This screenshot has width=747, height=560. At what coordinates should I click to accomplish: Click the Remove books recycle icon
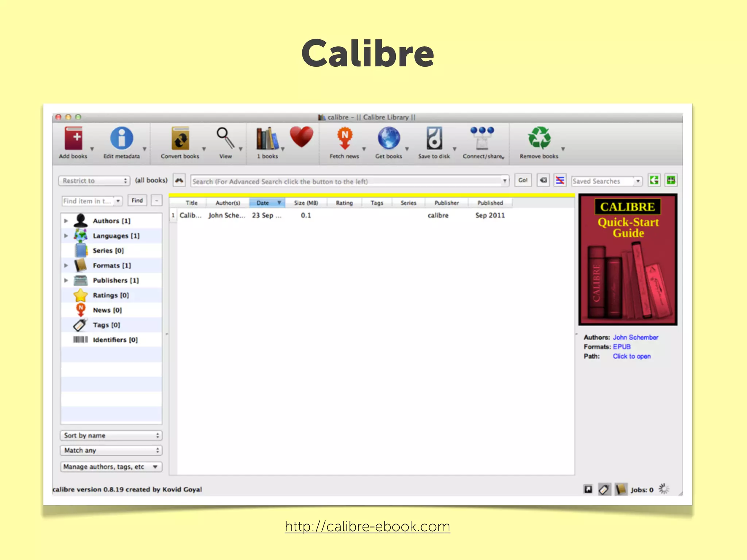click(539, 138)
